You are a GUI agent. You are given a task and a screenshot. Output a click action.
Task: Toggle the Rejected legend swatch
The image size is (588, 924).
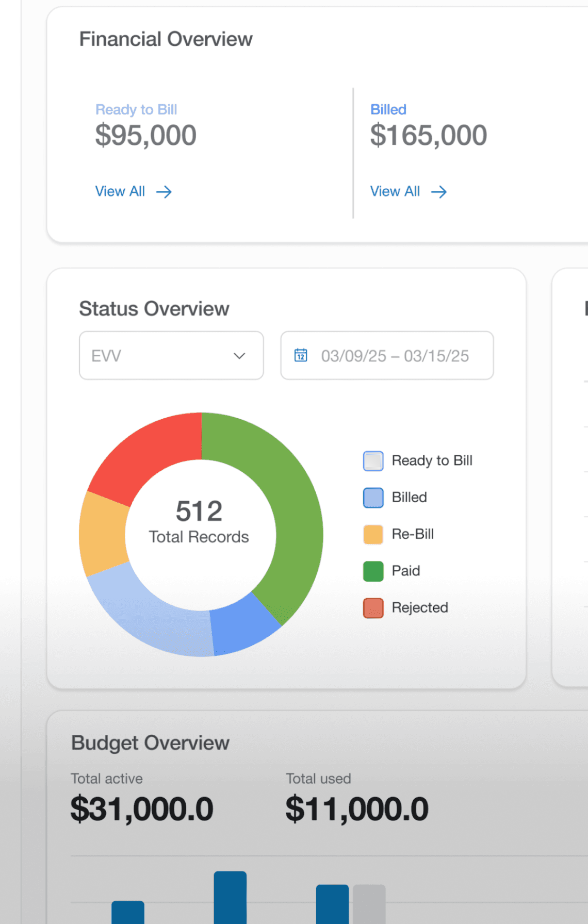(373, 608)
